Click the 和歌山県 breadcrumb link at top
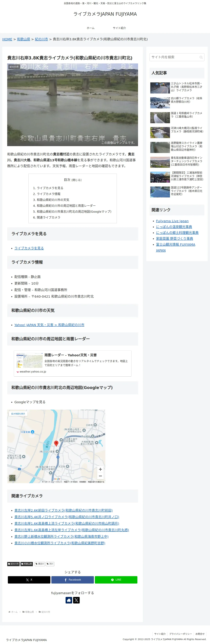The image size is (210, 644). pos(24,39)
